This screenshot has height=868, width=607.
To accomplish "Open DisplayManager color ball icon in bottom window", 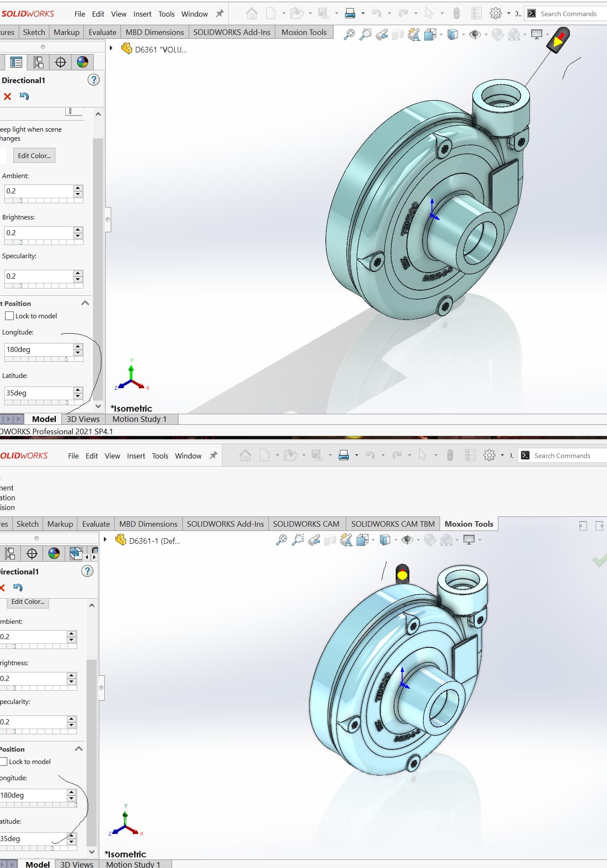I will coord(54,553).
